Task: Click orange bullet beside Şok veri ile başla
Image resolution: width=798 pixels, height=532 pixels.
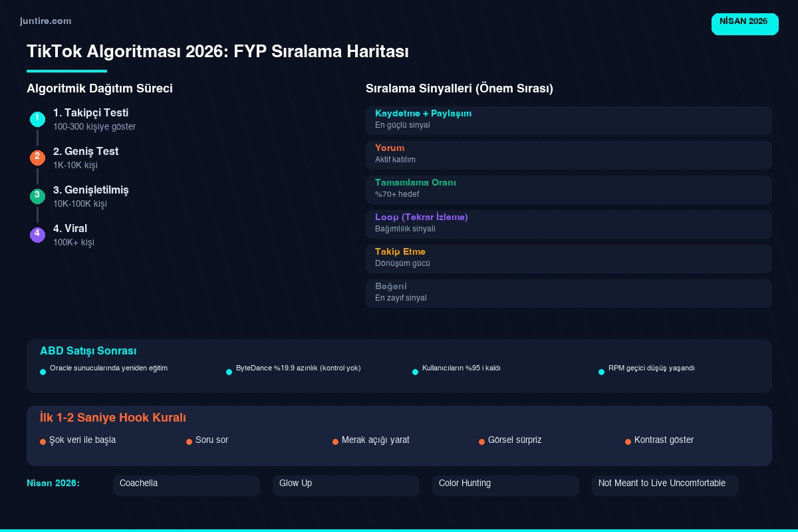Action: [43, 442]
